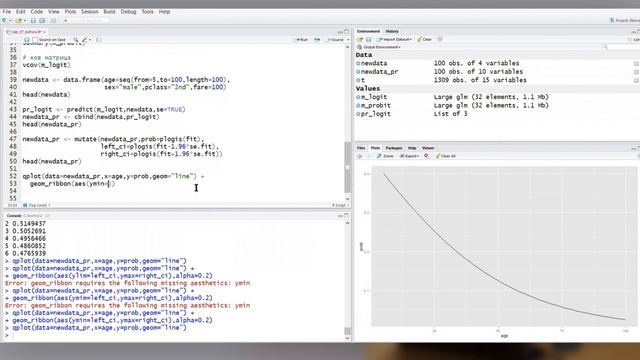Click the Refresh environment icon
Screen dimensions: 640x360
click(440, 40)
